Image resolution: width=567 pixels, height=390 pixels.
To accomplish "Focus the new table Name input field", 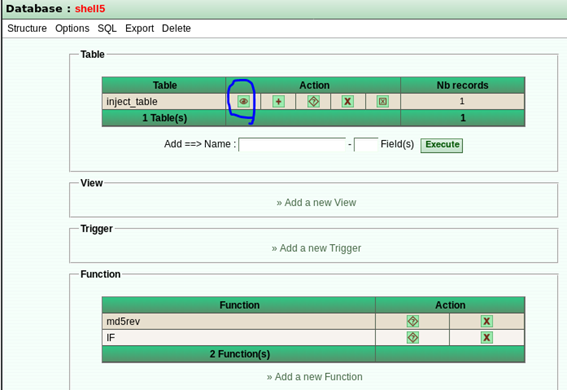I will point(292,145).
